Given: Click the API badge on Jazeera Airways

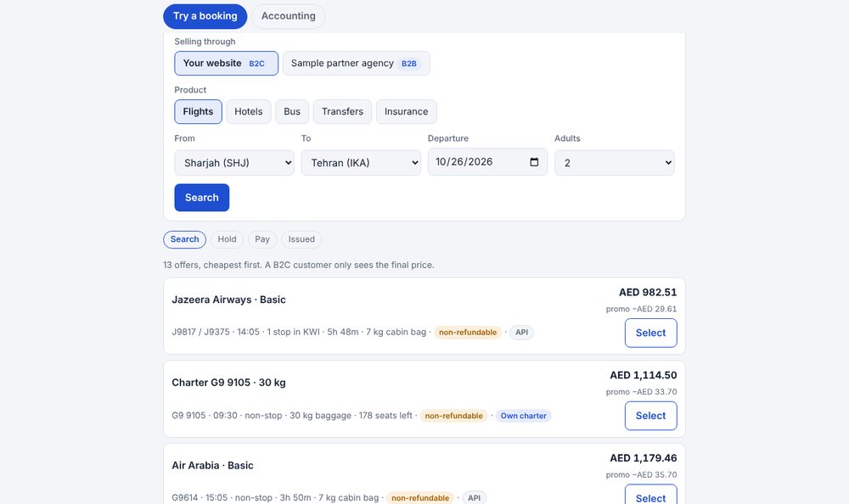Looking at the screenshot, I should coord(521,333).
